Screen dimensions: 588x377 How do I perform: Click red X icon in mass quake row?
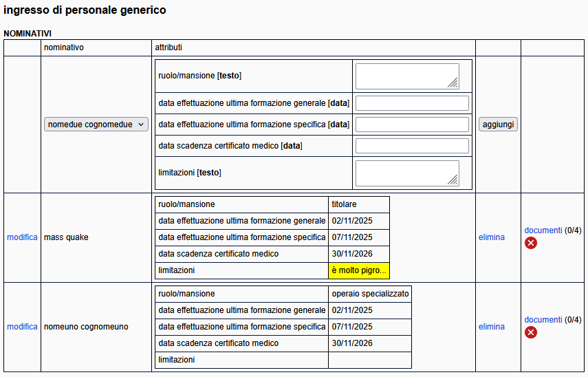(531, 243)
